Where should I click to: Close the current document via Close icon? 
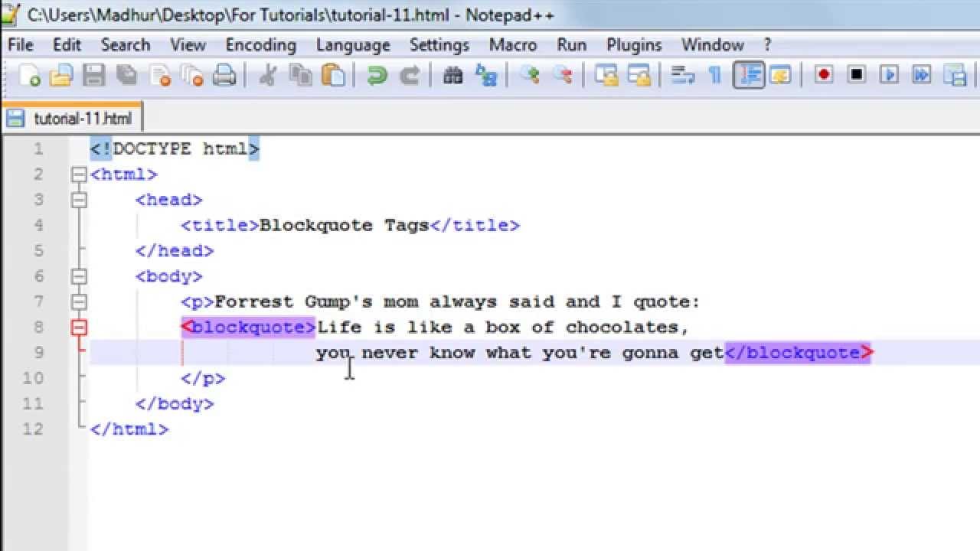pos(159,75)
